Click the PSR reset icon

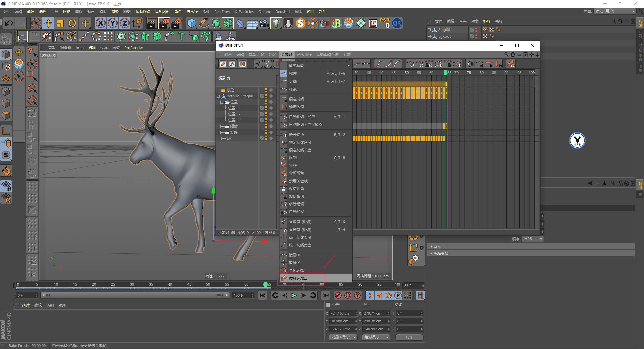[x=385, y=23]
